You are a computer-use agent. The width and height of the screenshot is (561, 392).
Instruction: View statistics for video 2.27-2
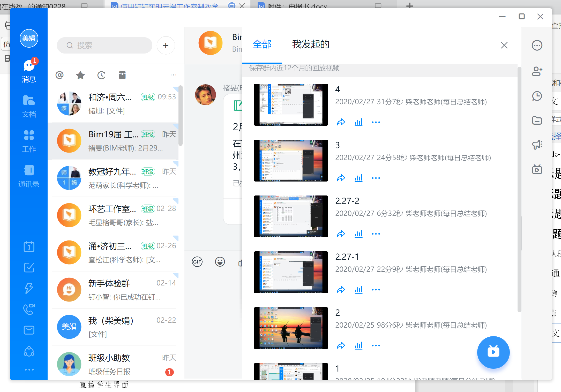coord(358,234)
